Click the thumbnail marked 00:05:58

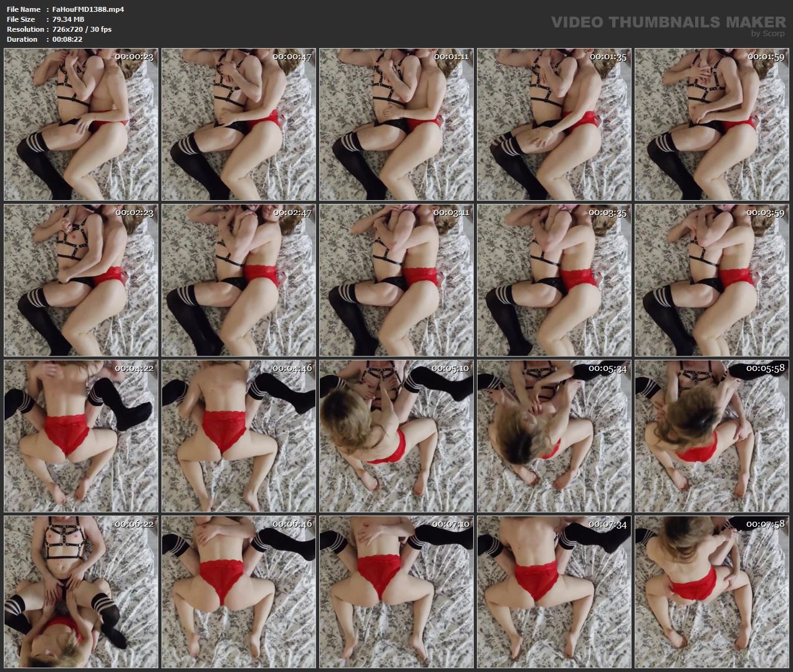click(x=712, y=436)
